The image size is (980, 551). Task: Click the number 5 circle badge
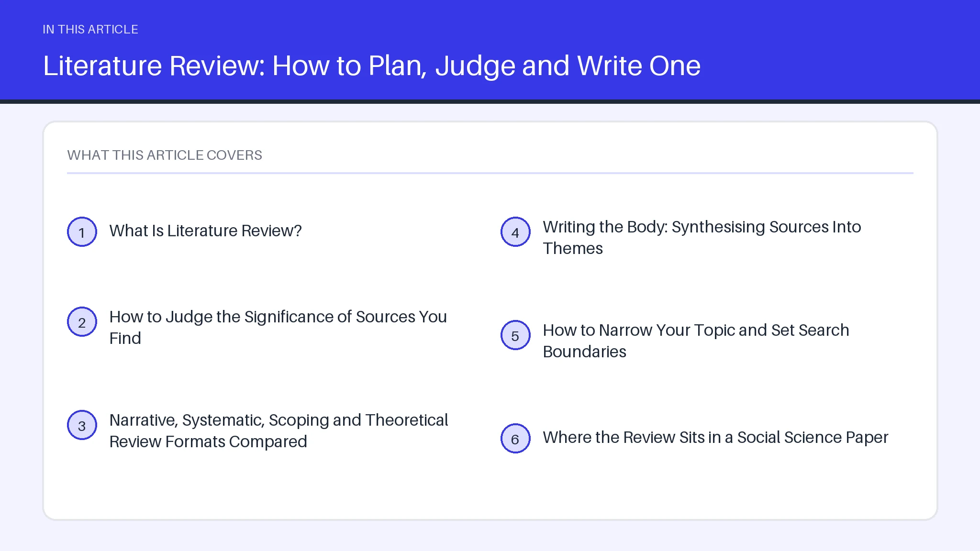(515, 335)
